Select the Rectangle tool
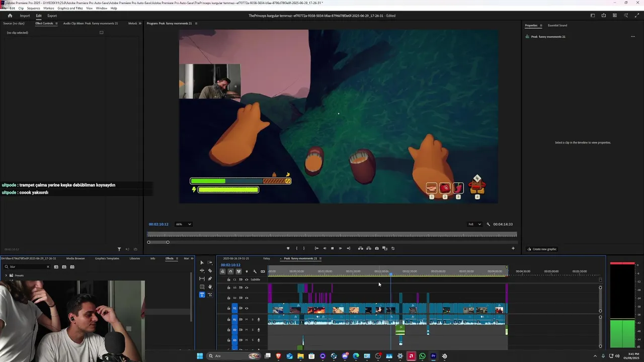Viewport: 644px width, 362px height. (x=202, y=287)
